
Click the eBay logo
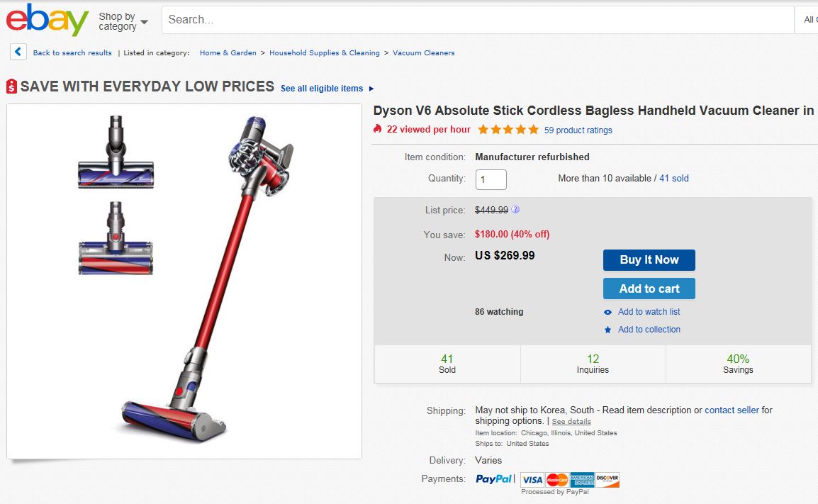tap(47, 20)
